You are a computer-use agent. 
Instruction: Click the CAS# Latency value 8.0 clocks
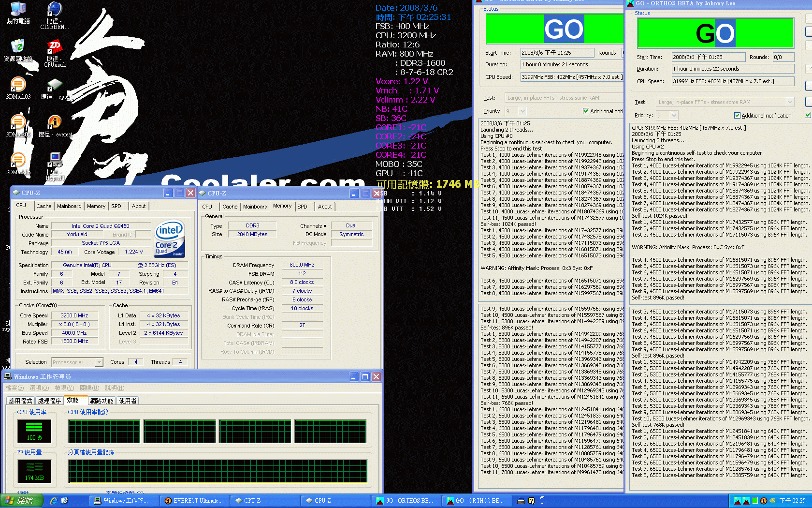tap(302, 283)
